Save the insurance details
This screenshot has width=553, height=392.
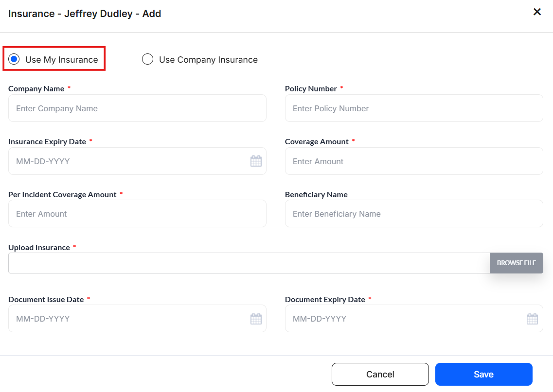[x=484, y=374]
